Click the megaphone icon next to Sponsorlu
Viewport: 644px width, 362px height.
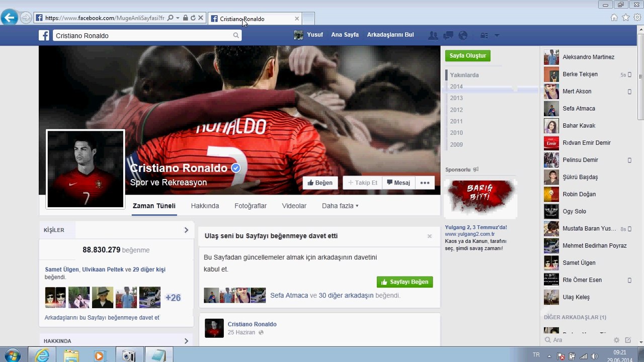click(x=476, y=170)
